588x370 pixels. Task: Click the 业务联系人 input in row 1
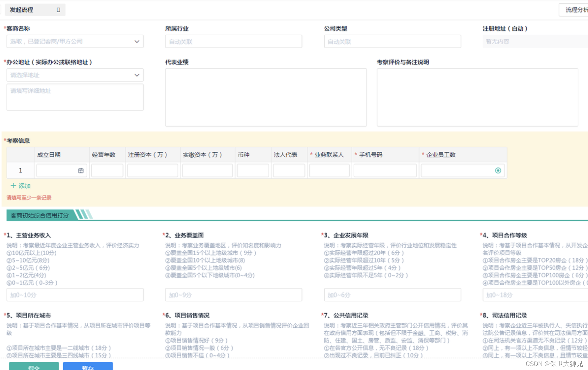tap(329, 171)
